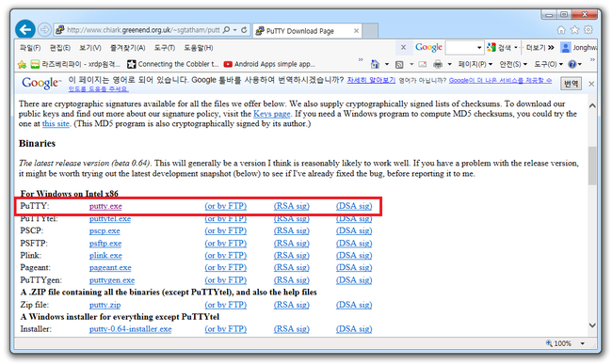Click the Read Mail icon
Screen dimensions: 612x364
click(x=423, y=64)
